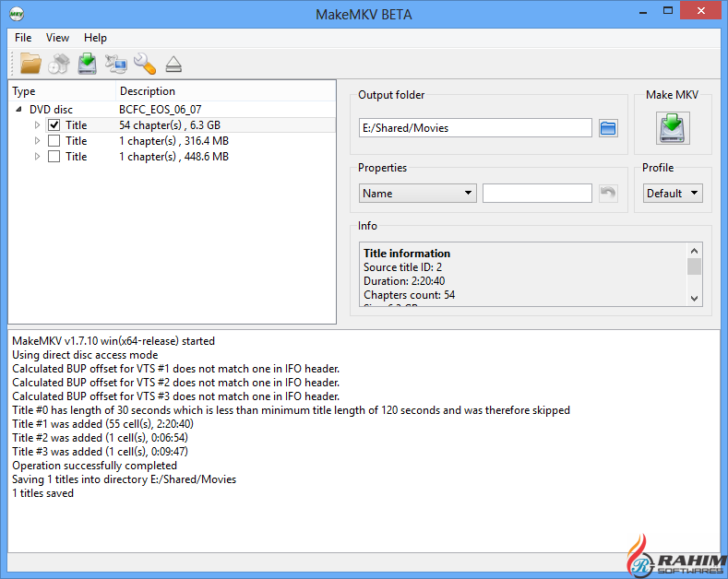Open files with the folder toolbar icon
Screen dimensions: 728x579
(x=30, y=64)
